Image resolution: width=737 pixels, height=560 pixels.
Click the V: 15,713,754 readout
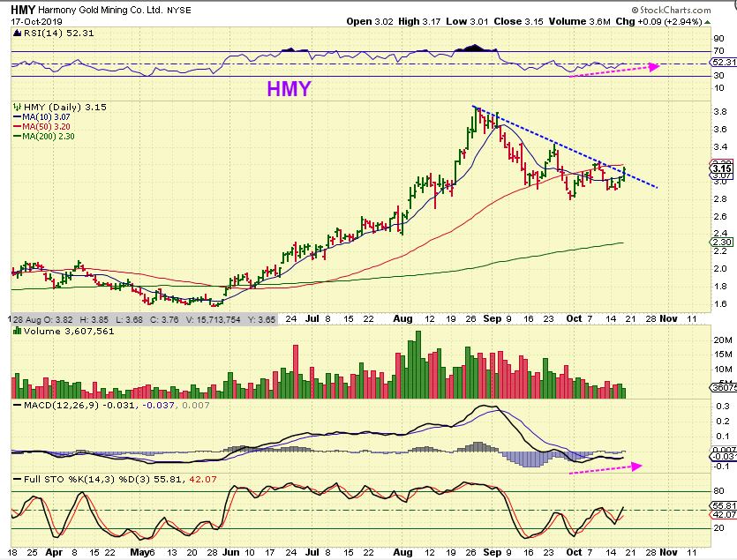pyautogui.click(x=214, y=319)
